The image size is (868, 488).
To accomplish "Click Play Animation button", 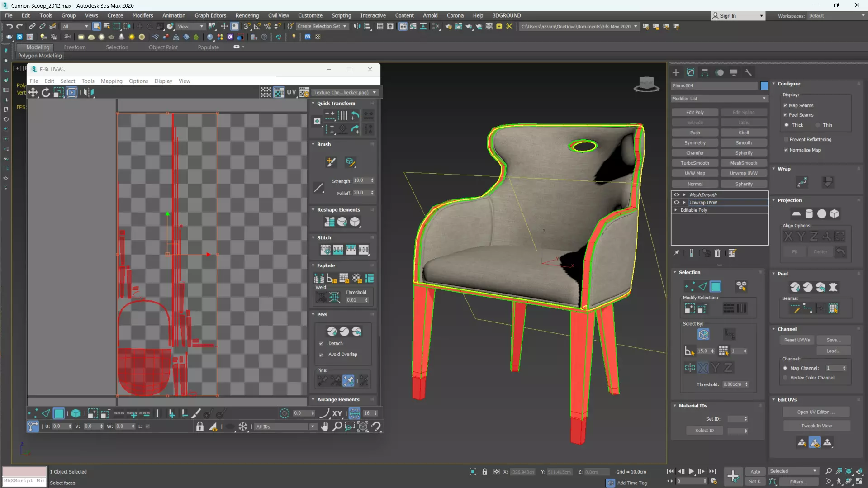I will (691, 471).
